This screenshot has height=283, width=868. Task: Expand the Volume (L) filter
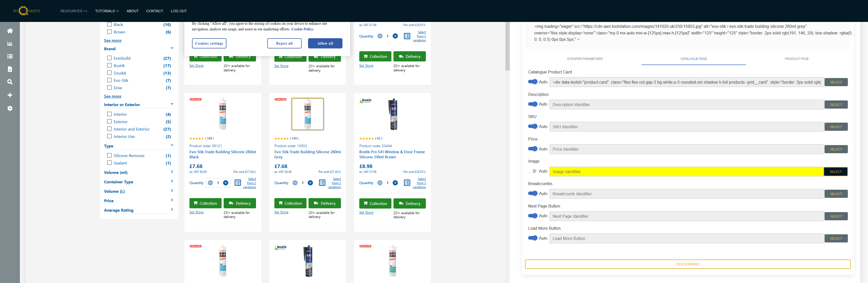[172, 191]
